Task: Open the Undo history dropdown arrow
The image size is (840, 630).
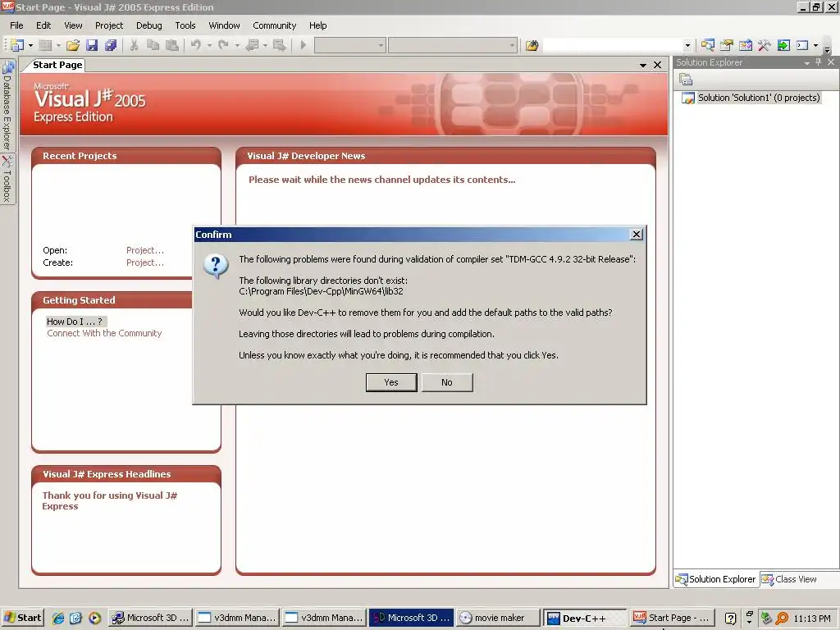Action: click(209, 46)
